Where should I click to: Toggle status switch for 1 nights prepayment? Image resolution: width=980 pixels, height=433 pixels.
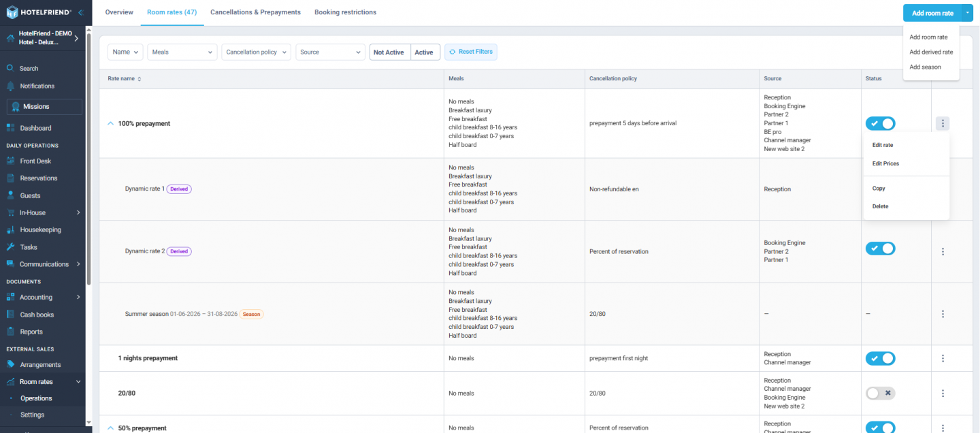coord(880,359)
